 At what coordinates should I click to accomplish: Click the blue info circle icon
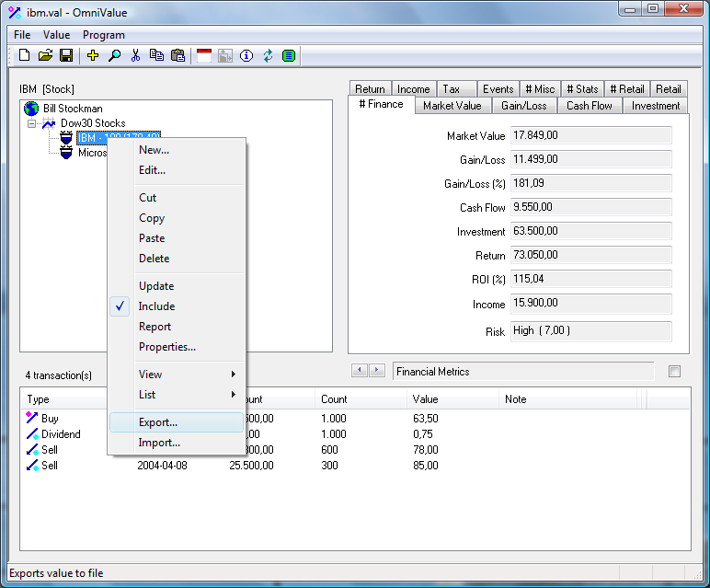pyautogui.click(x=246, y=56)
